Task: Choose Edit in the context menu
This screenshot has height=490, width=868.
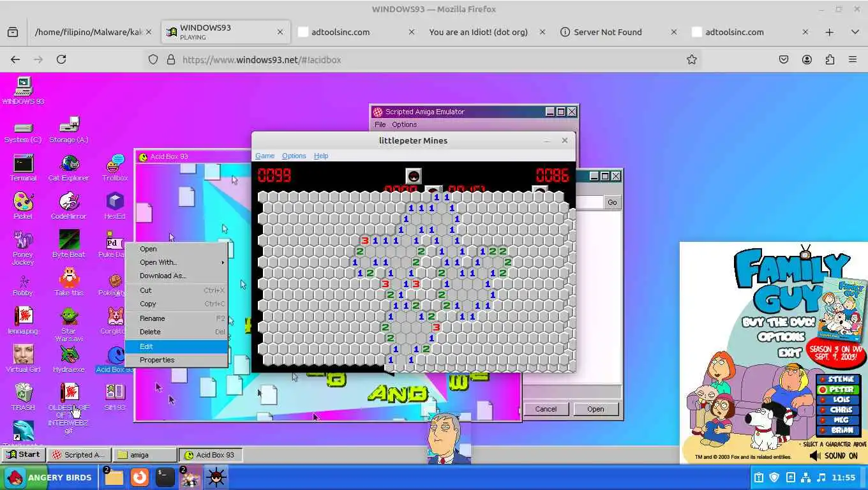Action: [176, 346]
